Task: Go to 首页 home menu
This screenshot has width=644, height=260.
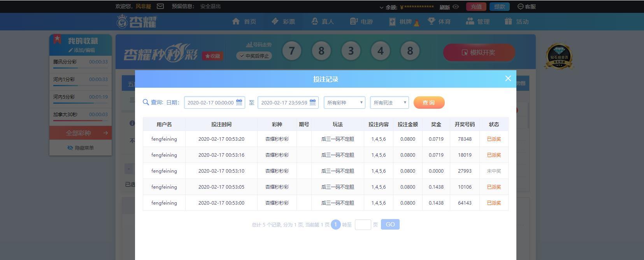Action: tap(244, 21)
